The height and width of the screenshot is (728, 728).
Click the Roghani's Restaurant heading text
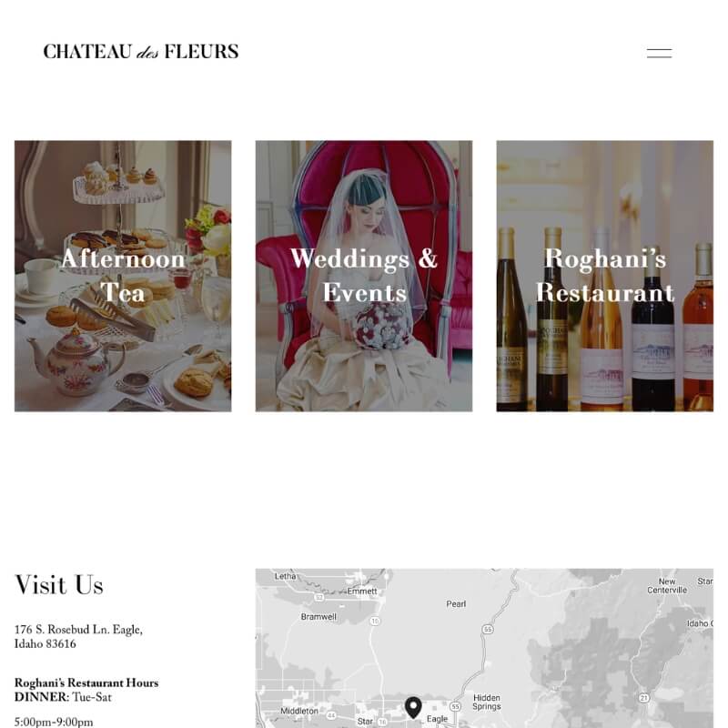(605, 276)
